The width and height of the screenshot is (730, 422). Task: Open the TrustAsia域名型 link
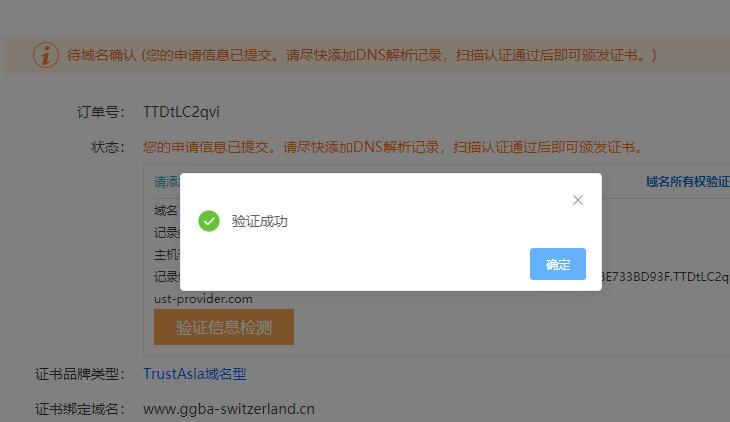point(195,374)
